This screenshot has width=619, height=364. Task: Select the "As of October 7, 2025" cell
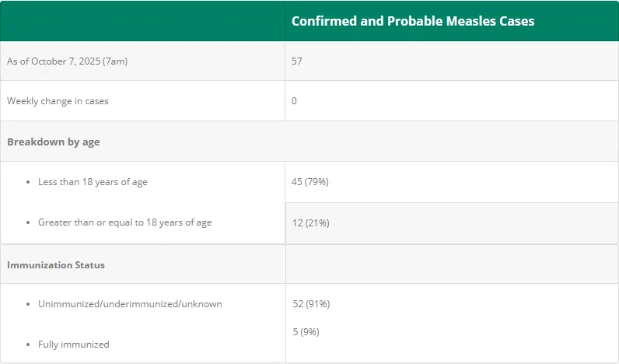67,61
